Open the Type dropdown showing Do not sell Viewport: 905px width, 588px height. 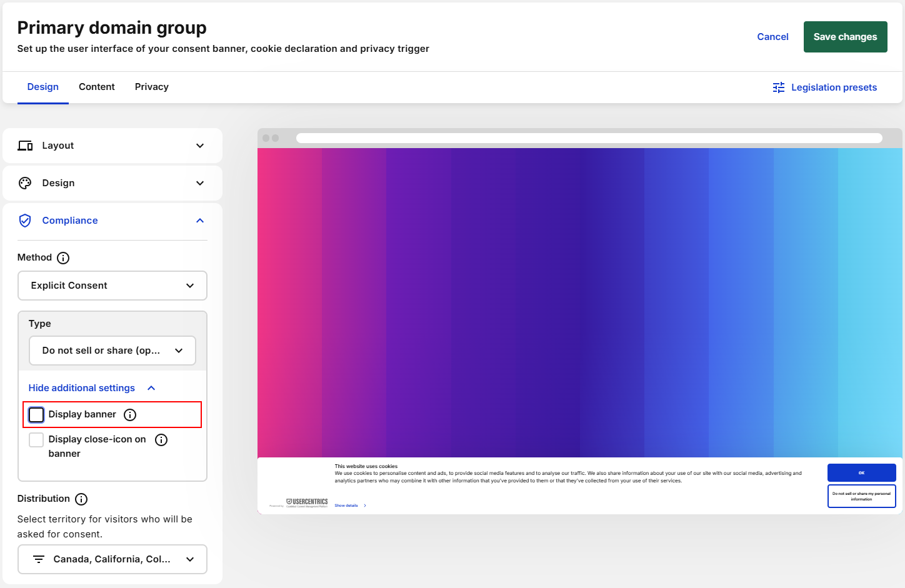[112, 351]
